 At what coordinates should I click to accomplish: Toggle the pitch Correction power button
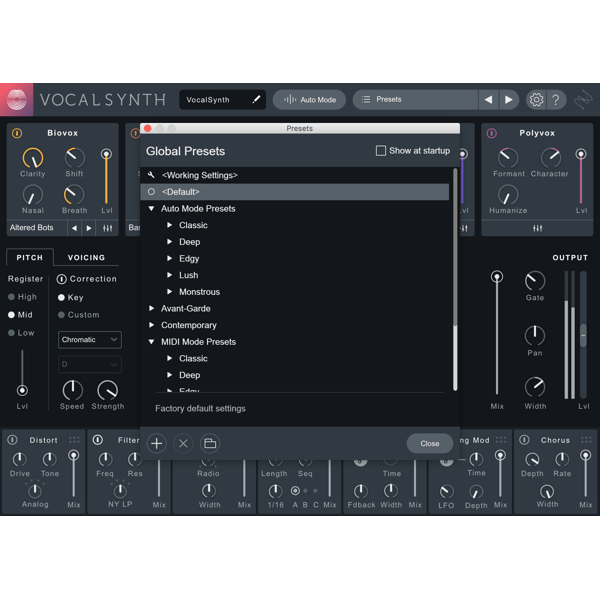point(62,279)
